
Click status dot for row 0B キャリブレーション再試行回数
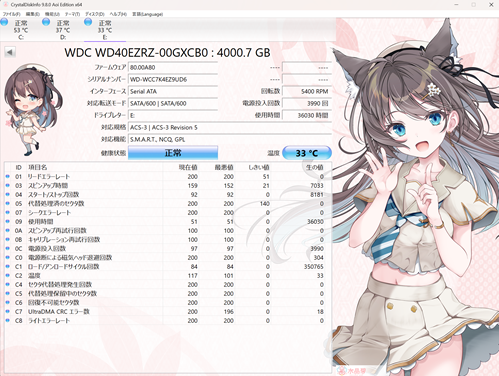8,239
